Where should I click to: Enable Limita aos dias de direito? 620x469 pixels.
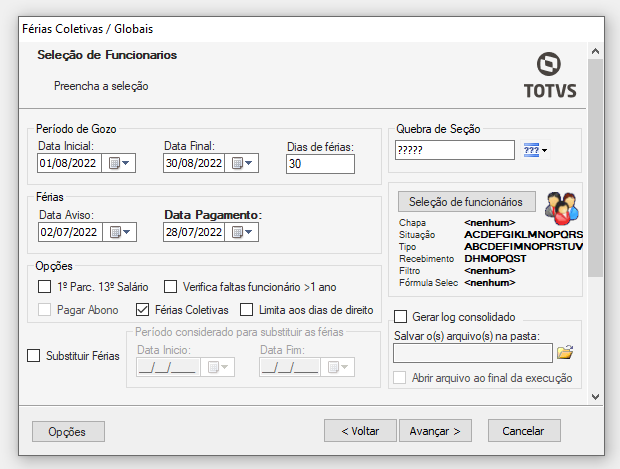coord(246,310)
